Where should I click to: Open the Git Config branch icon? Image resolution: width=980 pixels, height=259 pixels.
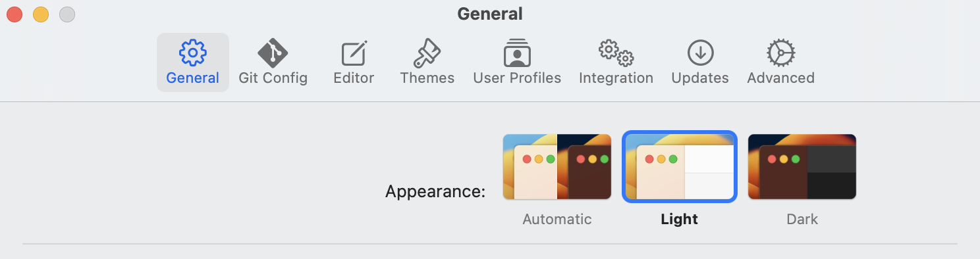[x=273, y=53]
